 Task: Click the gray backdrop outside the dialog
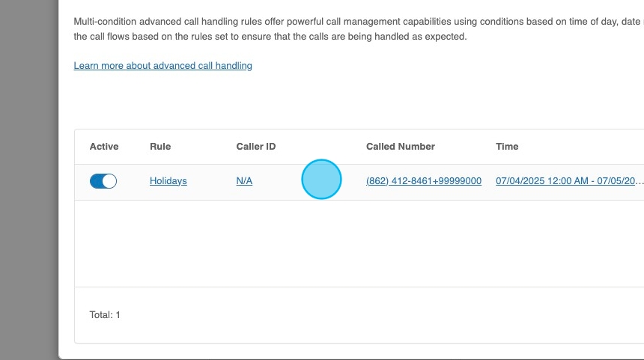[x=28, y=180]
